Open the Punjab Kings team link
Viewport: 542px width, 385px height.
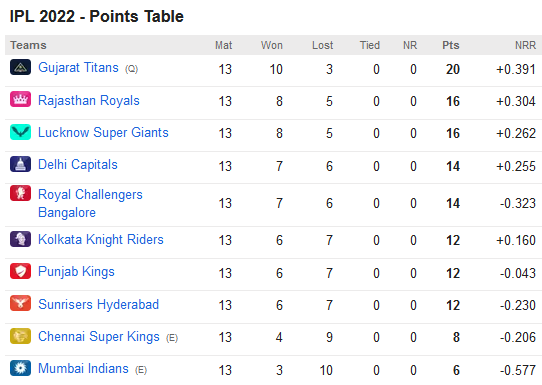tap(76, 272)
